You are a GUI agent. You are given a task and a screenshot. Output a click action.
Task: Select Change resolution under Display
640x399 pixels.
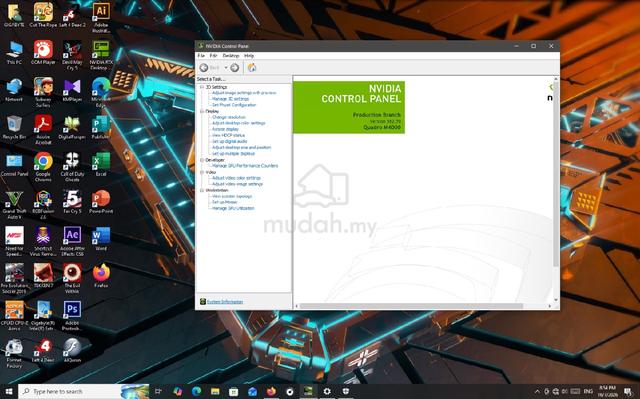229,117
